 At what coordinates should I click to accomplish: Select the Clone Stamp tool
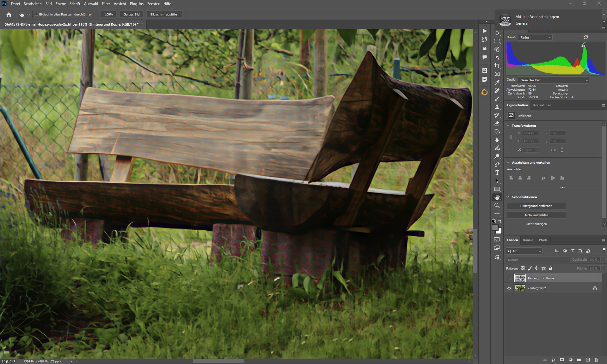[x=497, y=107]
